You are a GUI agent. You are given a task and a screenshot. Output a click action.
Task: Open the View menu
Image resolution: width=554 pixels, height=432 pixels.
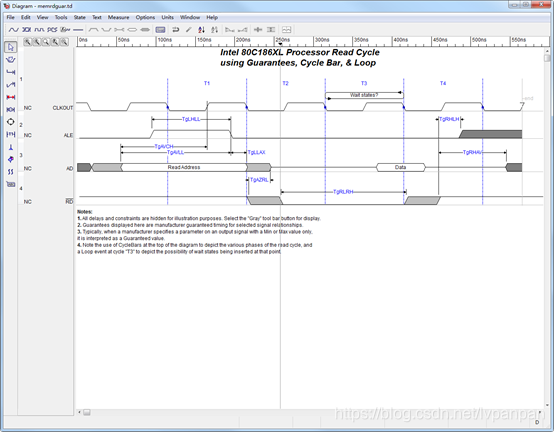tap(42, 17)
